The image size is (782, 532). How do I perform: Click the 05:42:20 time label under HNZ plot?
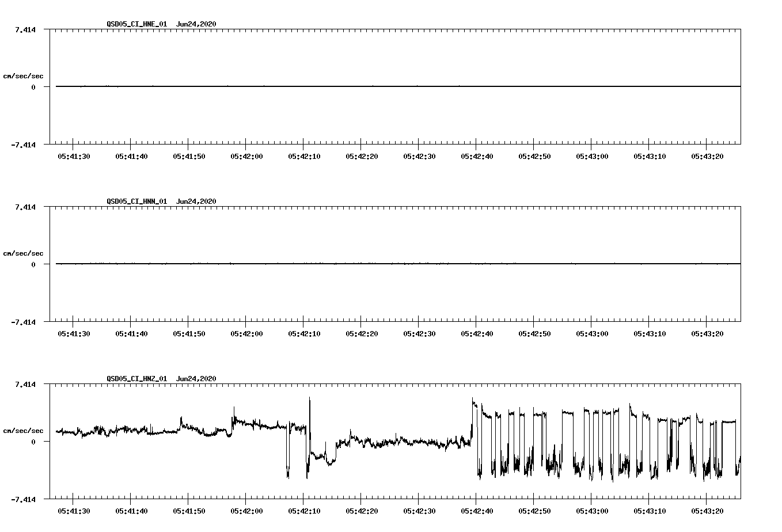pyautogui.click(x=362, y=511)
